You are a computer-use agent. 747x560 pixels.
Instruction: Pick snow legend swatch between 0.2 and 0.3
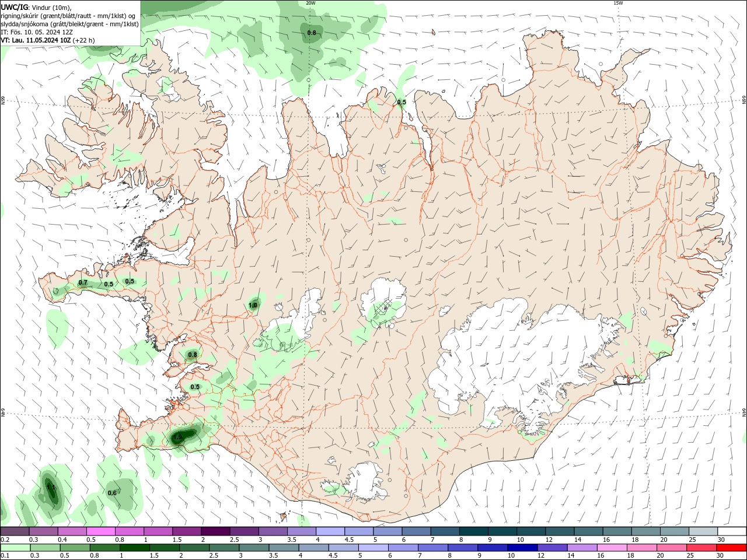15,531
